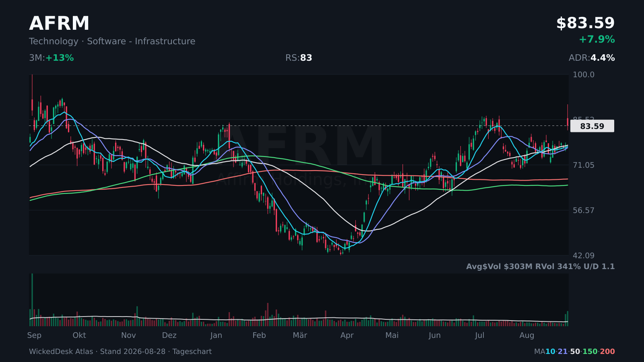
Task: Select the MA 150 legend entry
Action: pos(590,352)
